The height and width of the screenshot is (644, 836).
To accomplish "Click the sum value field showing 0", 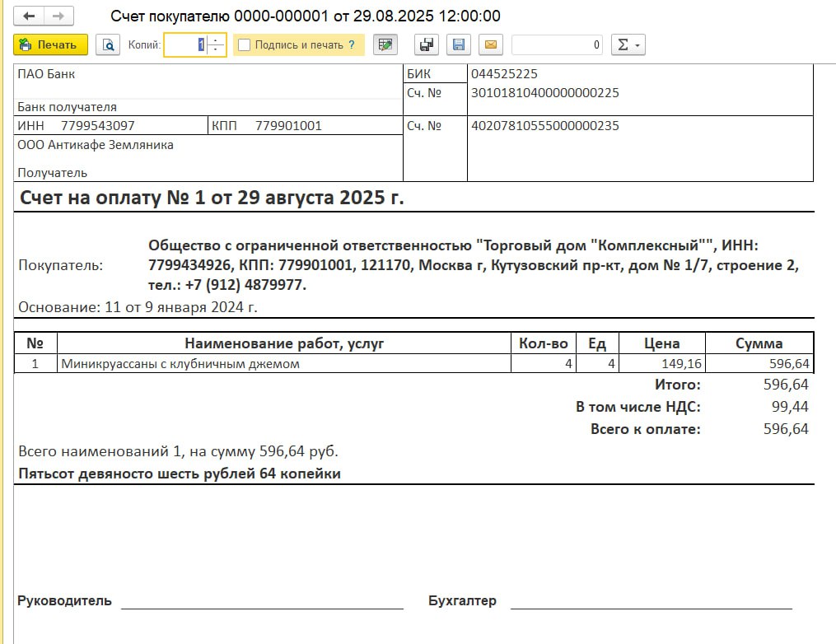I will click(x=557, y=44).
